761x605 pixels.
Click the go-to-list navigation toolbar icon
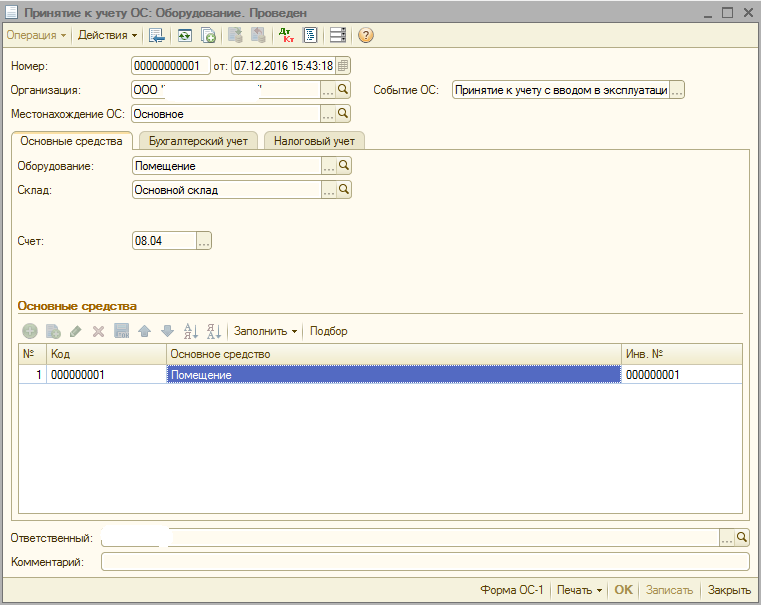click(x=157, y=35)
